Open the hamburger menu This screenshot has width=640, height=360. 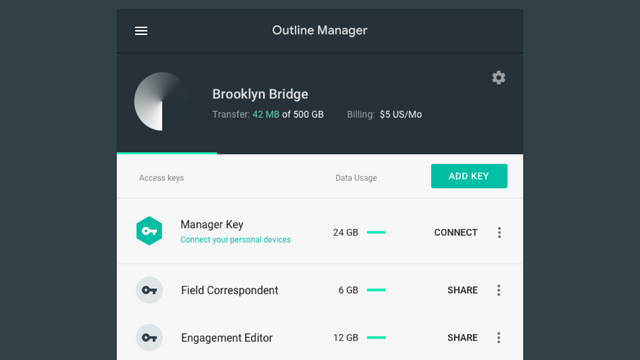coord(141,31)
